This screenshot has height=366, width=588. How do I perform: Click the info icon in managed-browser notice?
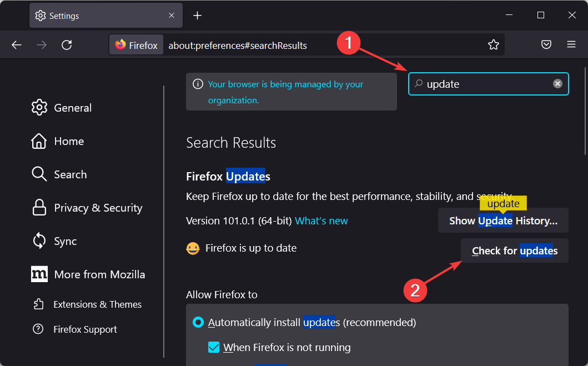click(198, 84)
